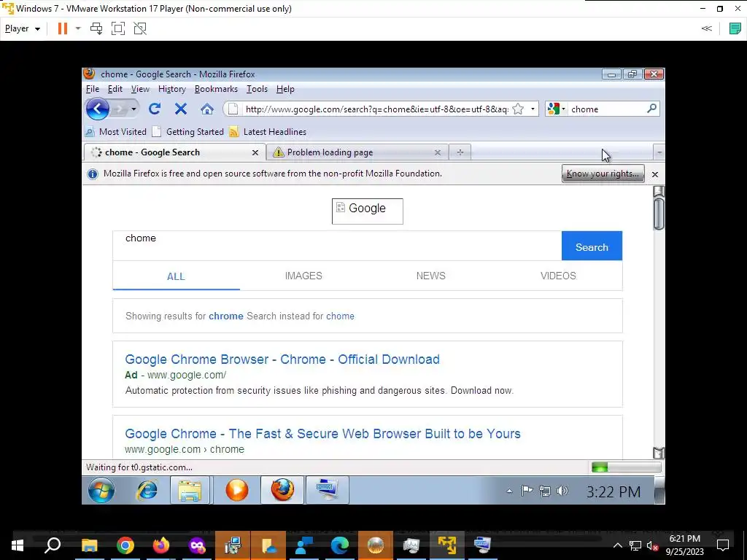Go to Firefox Home page icon
This screenshot has width=747, height=560.
pyautogui.click(x=206, y=109)
